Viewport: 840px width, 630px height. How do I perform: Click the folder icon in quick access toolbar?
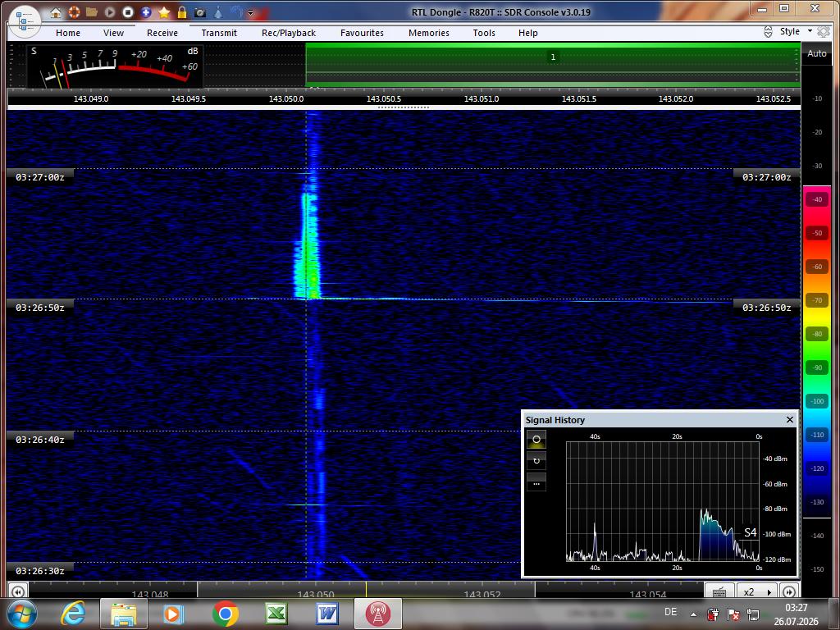92,12
